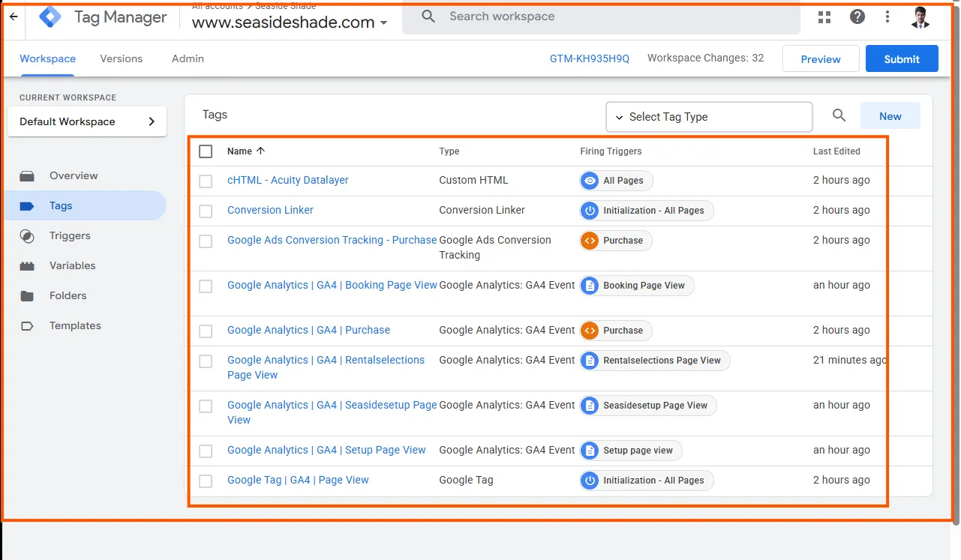This screenshot has height=560, width=961.
Task: Open the GA4 Setup Page View tag link
Action: click(326, 450)
